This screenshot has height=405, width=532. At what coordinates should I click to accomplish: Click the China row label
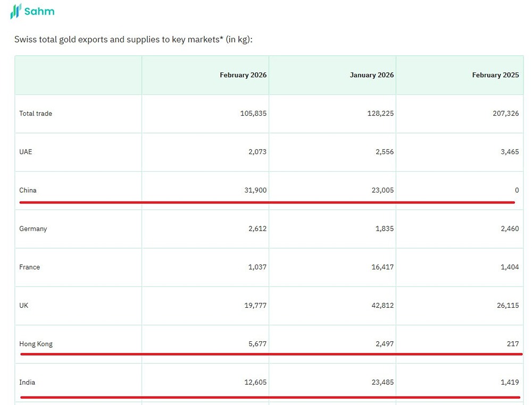(28, 190)
